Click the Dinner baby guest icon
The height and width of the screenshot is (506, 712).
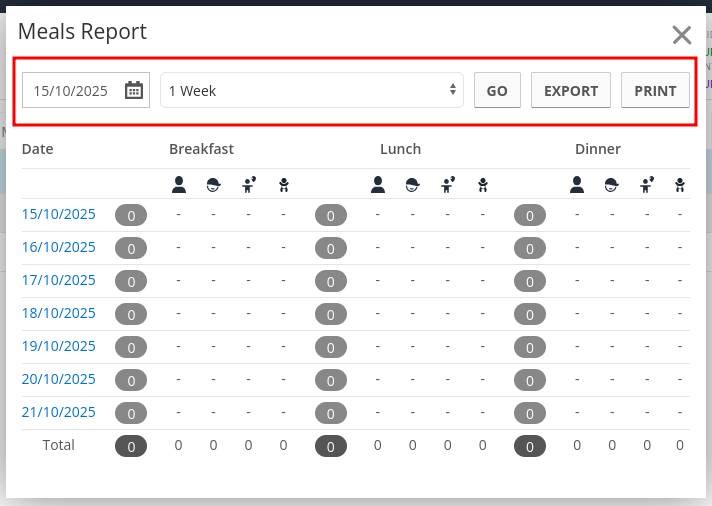(x=680, y=184)
